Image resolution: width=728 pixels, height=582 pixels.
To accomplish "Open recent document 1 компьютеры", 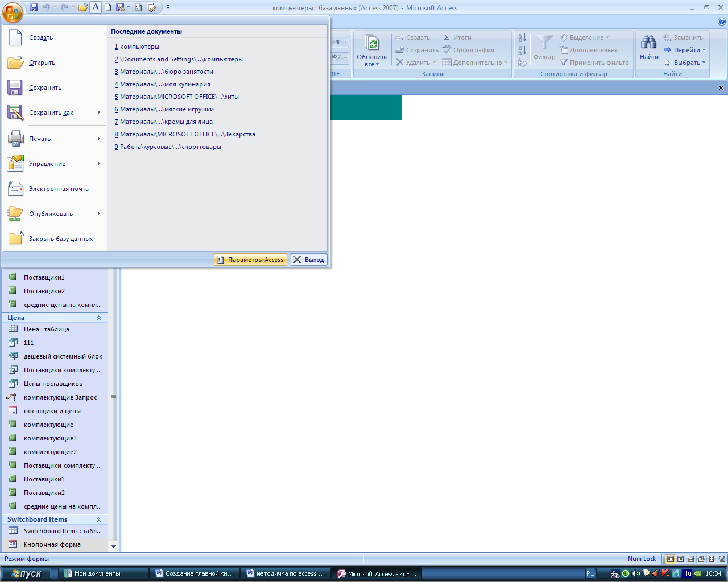I will [x=136, y=47].
